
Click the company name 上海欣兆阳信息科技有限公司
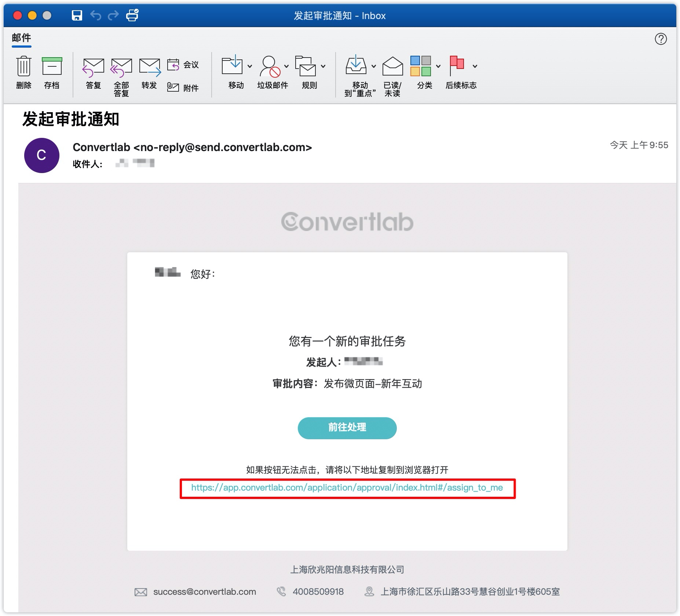(x=347, y=569)
